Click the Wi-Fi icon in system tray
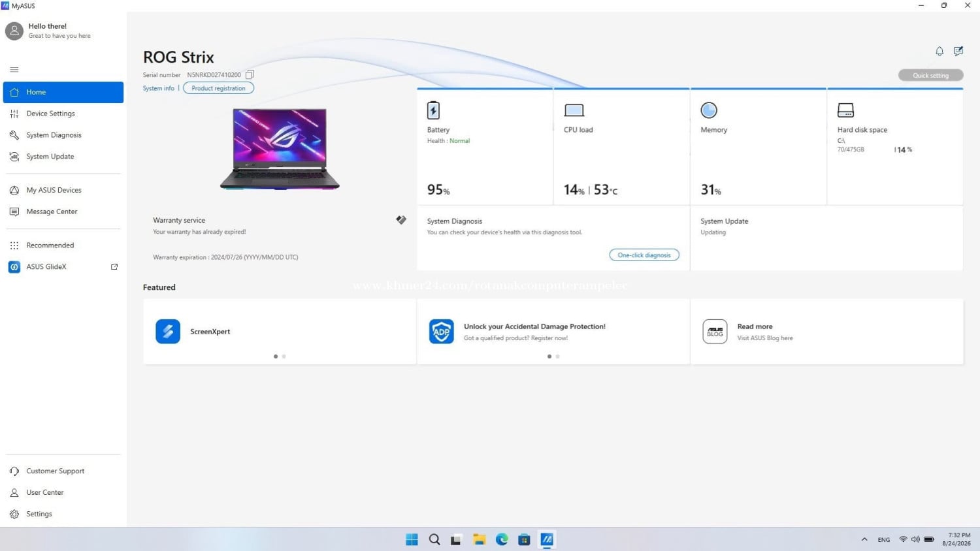This screenshot has height=551, width=980. pyautogui.click(x=903, y=539)
